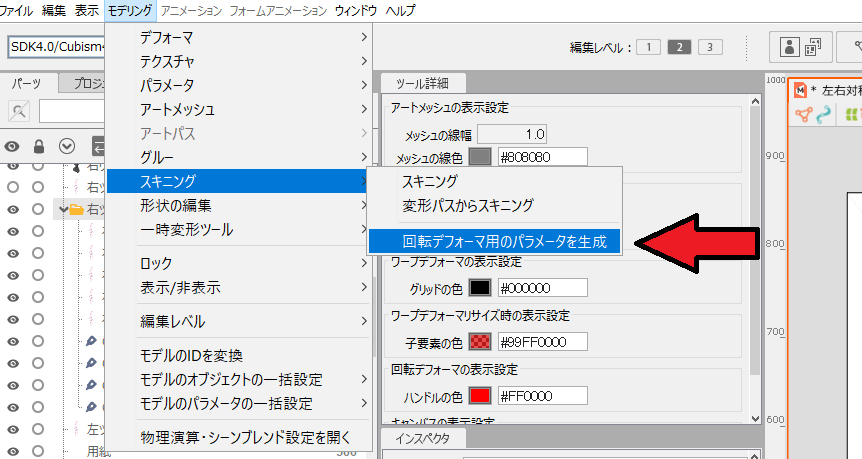Viewport: 862px width, 459px height.
Task: Open the 一時変形ツール submenu
Action: [x=239, y=229]
